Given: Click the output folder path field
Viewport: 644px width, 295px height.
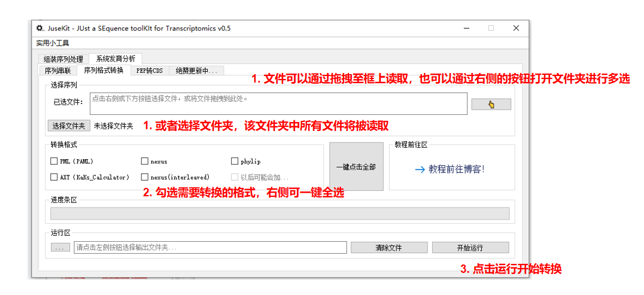Looking at the screenshot, I should (x=209, y=248).
